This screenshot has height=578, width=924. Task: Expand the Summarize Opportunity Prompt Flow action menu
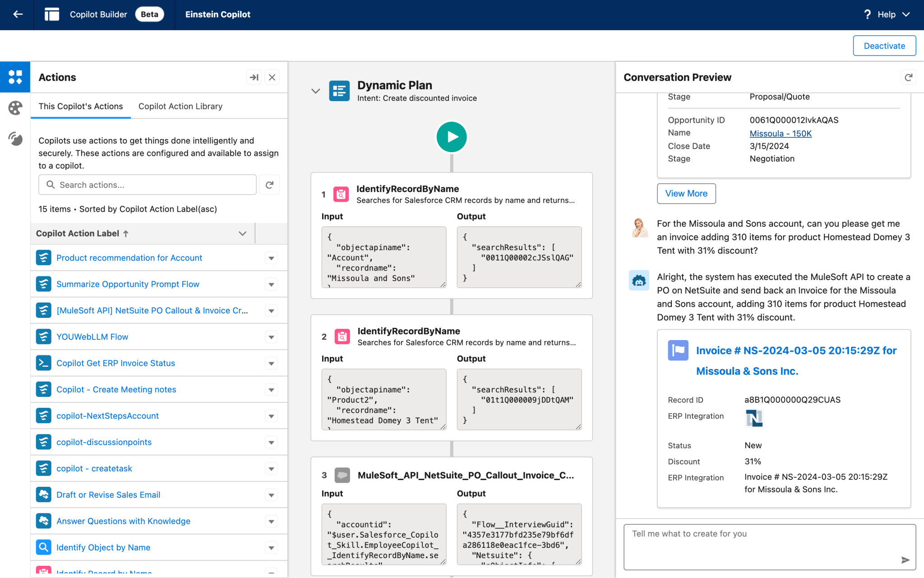point(271,284)
